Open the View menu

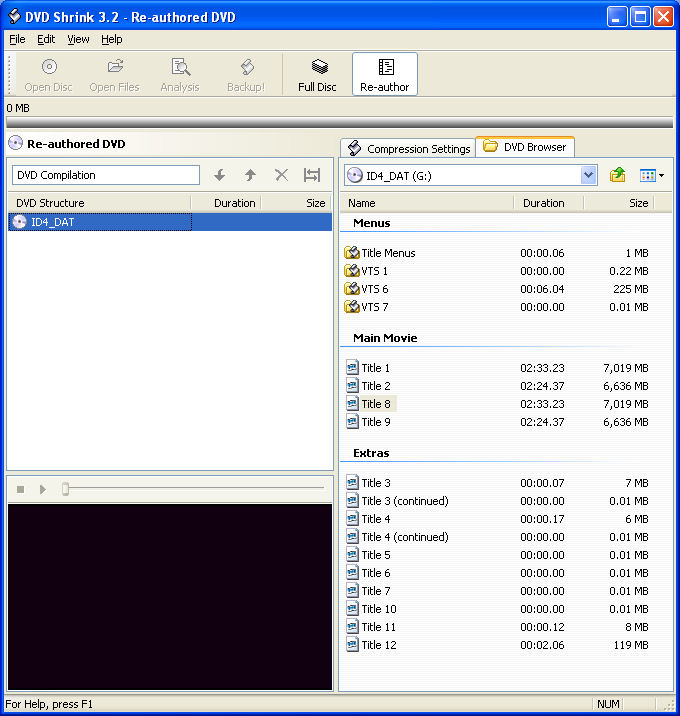coord(78,39)
